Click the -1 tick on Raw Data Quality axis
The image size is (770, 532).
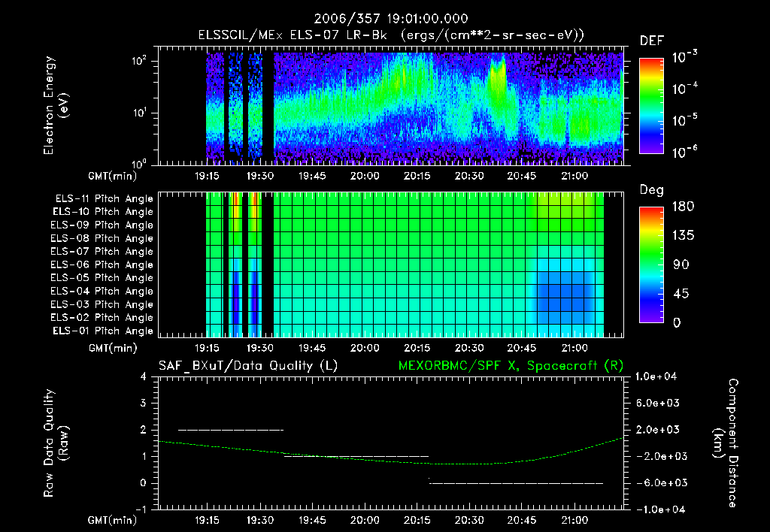141,509
